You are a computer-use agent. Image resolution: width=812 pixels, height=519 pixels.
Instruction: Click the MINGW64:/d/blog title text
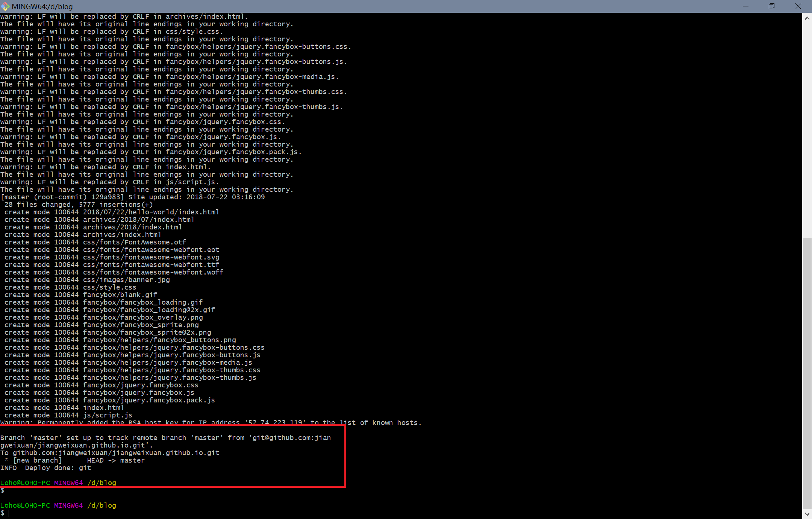(x=42, y=6)
